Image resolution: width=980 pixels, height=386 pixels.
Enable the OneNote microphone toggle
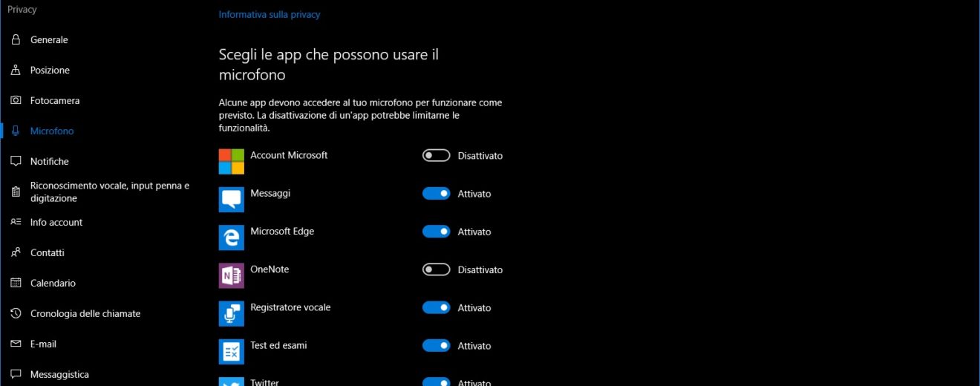tap(436, 269)
